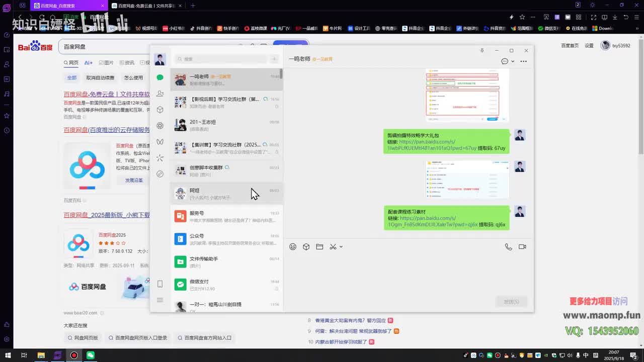Pin the WeChat window on top
This screenshot has height=362, width=644.
[482, 51]
